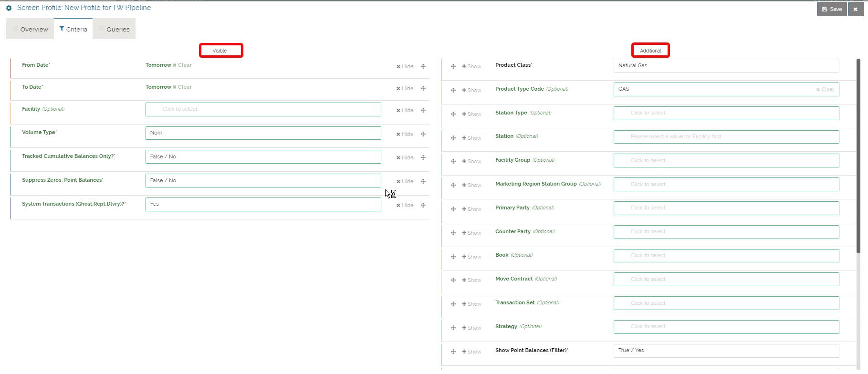
Task: Save the screen profile
Action: tap(832, 9)
